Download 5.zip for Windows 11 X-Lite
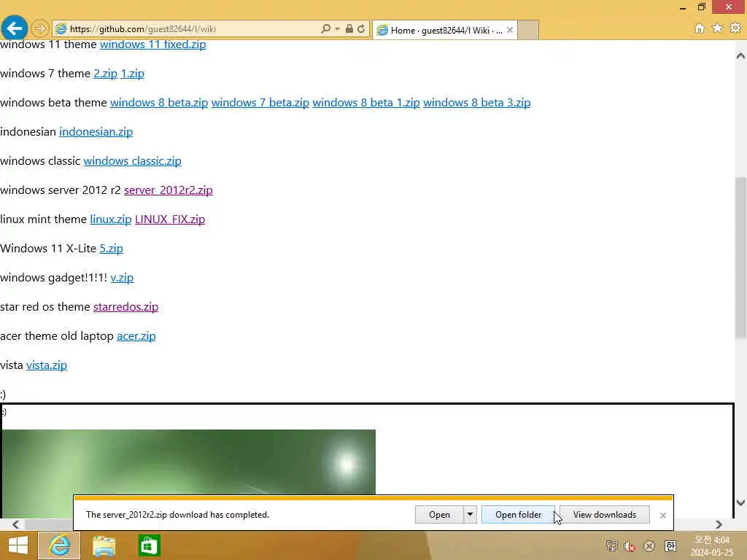 [x=111, y=248]
